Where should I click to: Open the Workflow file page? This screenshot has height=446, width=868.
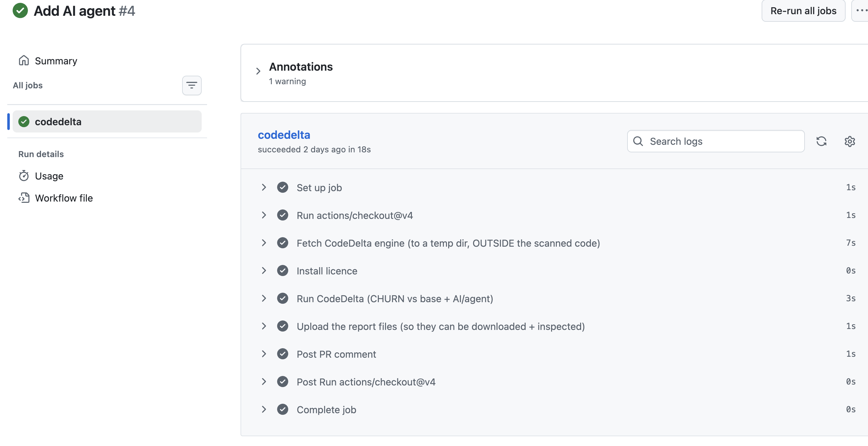64,198
